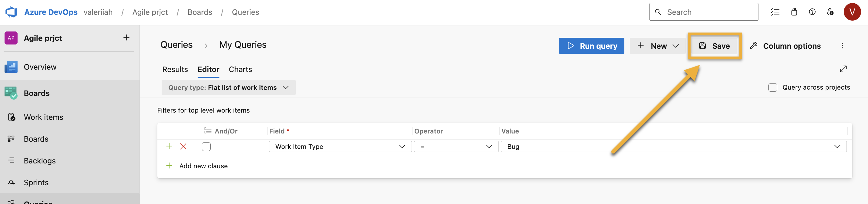
Task: Open the Help question mark icon
Action: 812,12
